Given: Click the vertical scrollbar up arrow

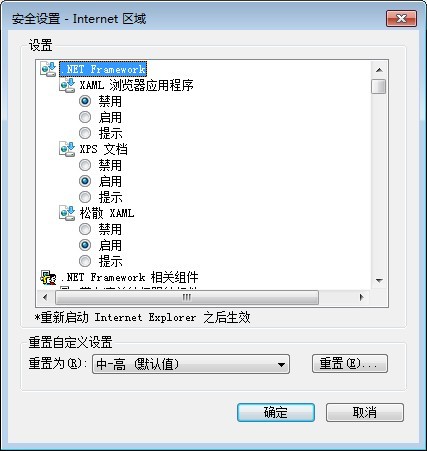Looking at the screenshot, I should [379, 70].
